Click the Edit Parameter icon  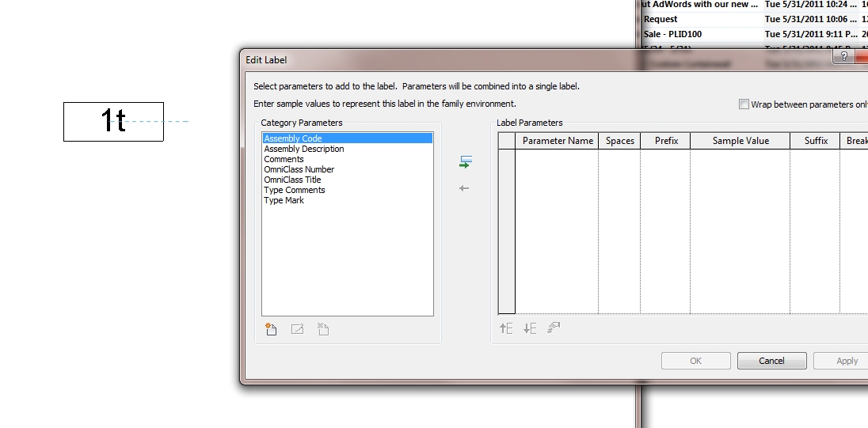pyautogui.click(x=297, y=330)
